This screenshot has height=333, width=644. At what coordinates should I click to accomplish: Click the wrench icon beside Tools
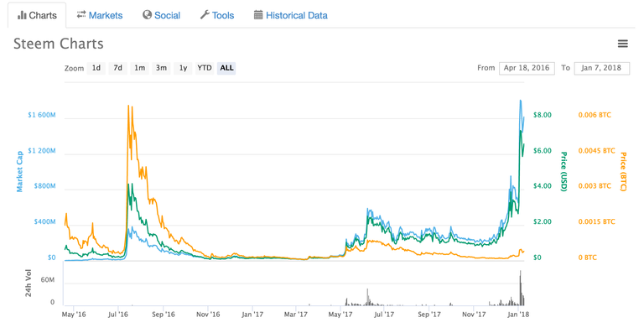[x=205, y=15]
